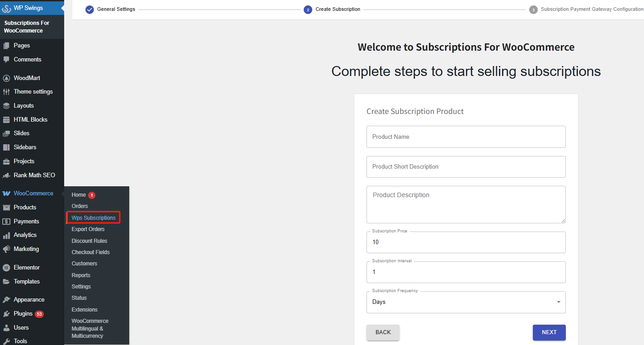The width and height of the screenshot is (644, 345).
Task: Select the Create Subscription step
Action: click(x=338, y=9)
